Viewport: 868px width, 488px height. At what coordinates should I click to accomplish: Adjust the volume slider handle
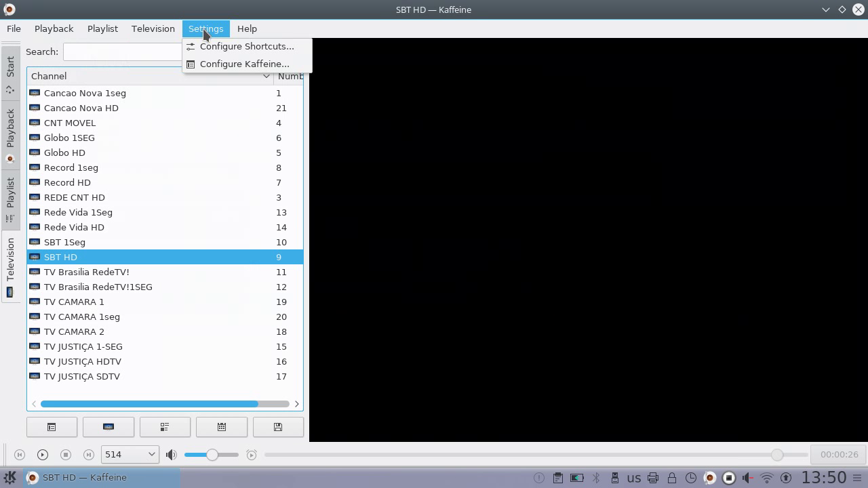pyautogui.click(x=212, y=455)
